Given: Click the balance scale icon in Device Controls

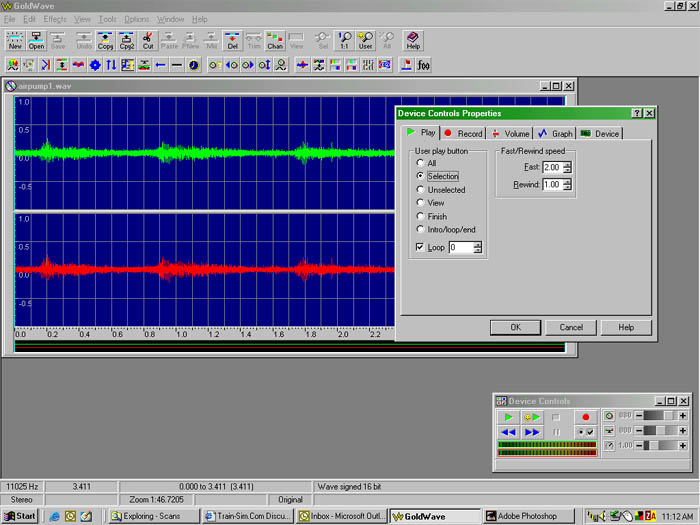Looking at the screenshot, I should coord(609,431).
